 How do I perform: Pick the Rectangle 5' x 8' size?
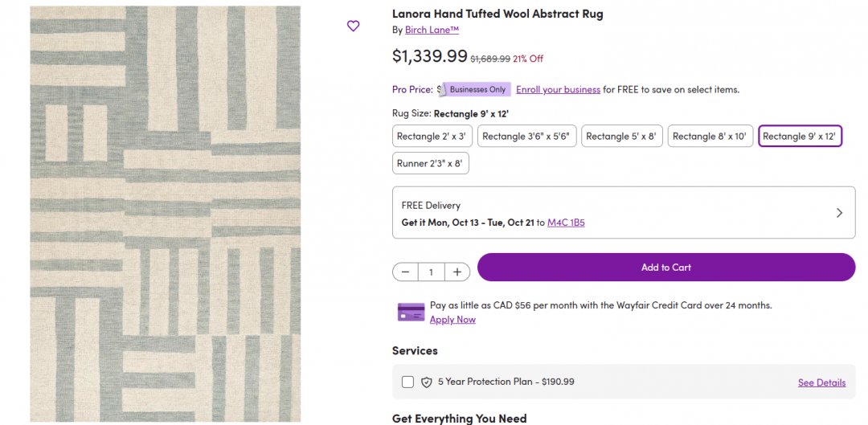[621, 137]
